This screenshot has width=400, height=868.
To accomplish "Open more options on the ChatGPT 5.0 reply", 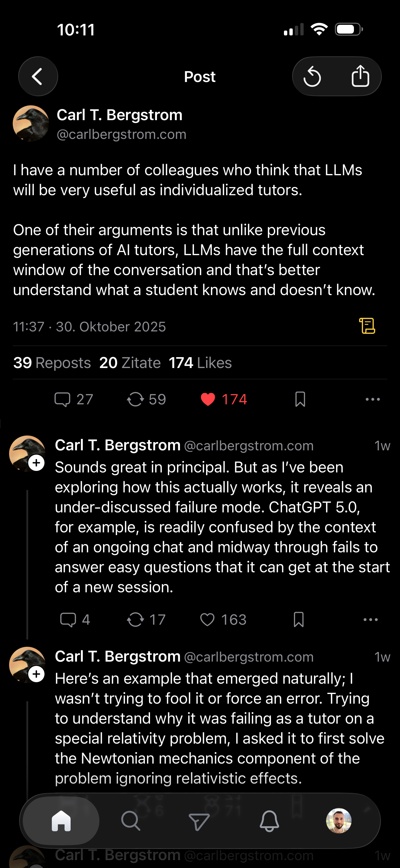I will coord(370,619).
